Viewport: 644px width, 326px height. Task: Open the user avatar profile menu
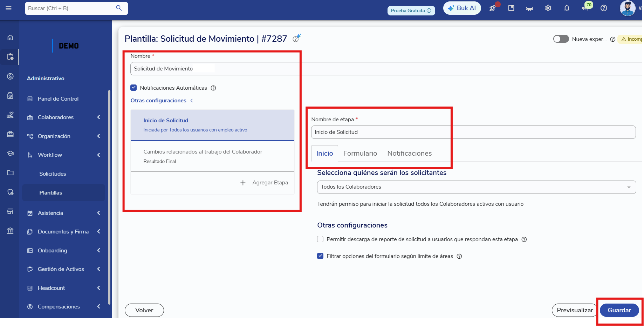627,8
